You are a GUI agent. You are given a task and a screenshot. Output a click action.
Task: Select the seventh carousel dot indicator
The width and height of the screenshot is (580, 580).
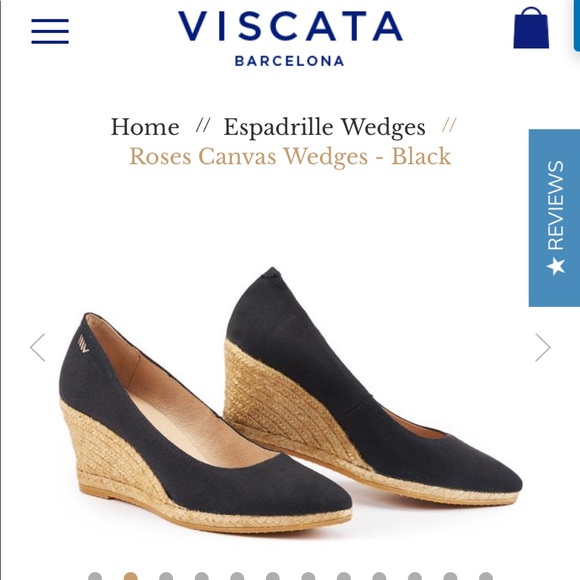(308, 576)
